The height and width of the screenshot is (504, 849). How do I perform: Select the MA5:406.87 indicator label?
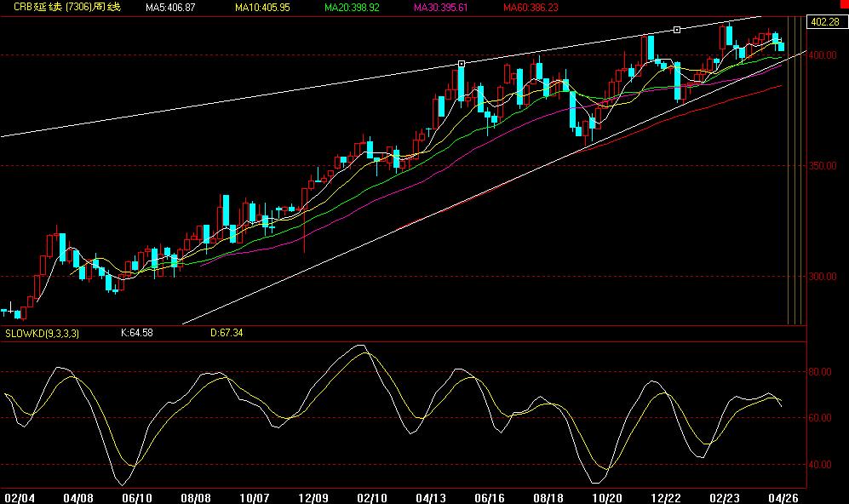[x=170, y=8]
